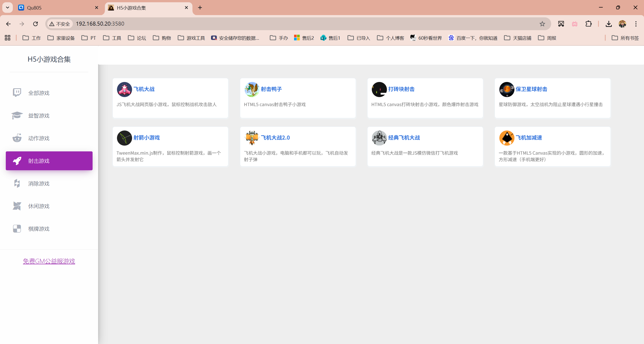
Task: Open the 全部游戏 category icon
Action: point(17,93)
